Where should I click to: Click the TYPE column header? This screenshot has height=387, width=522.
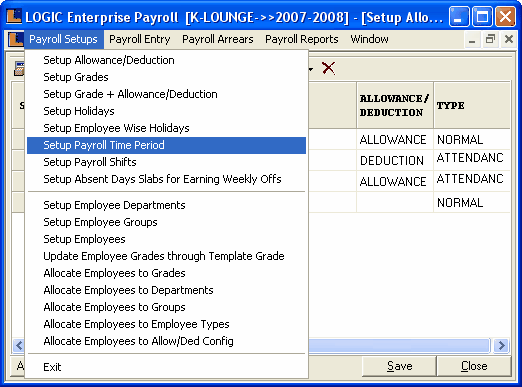click(x=472, y=105)
